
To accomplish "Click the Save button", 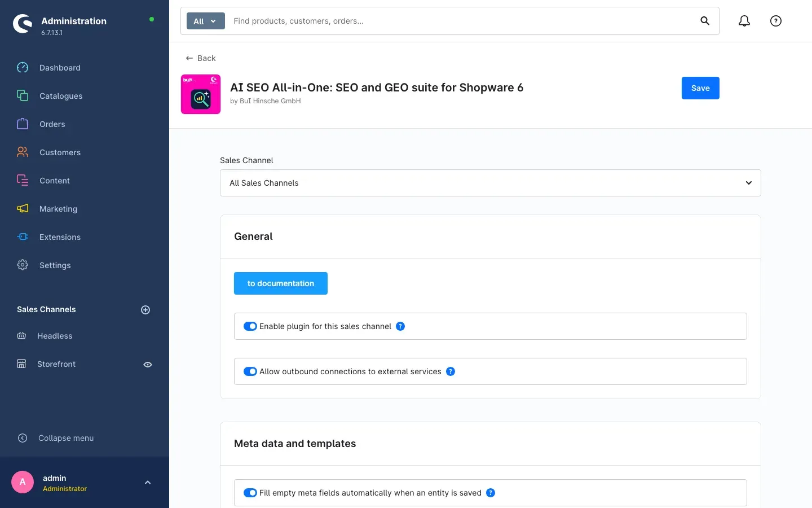I will click(x=700, y=88).
